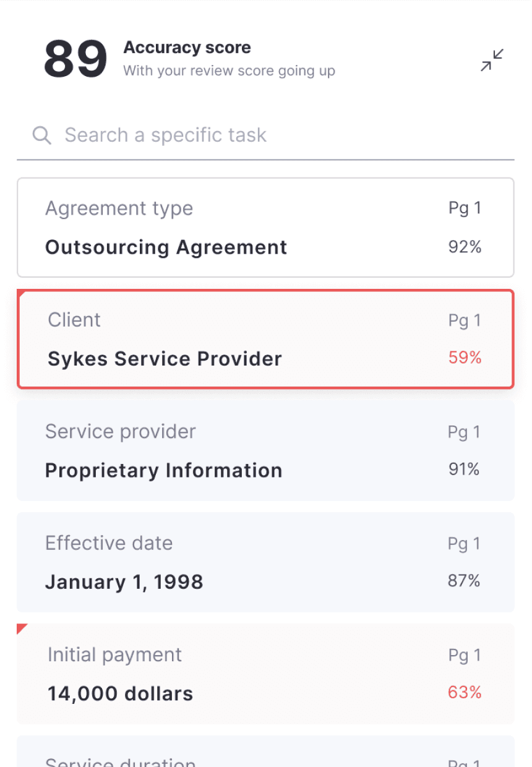The image size is (532, 767).
Task: Click the red flag corner on Initial payment card
Action: 22,629
